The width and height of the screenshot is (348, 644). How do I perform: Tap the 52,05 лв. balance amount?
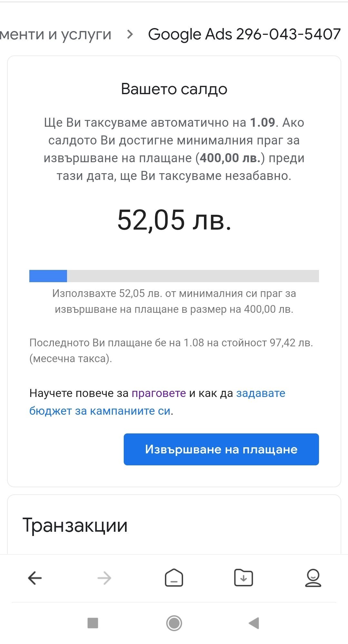tap(174, 220)
